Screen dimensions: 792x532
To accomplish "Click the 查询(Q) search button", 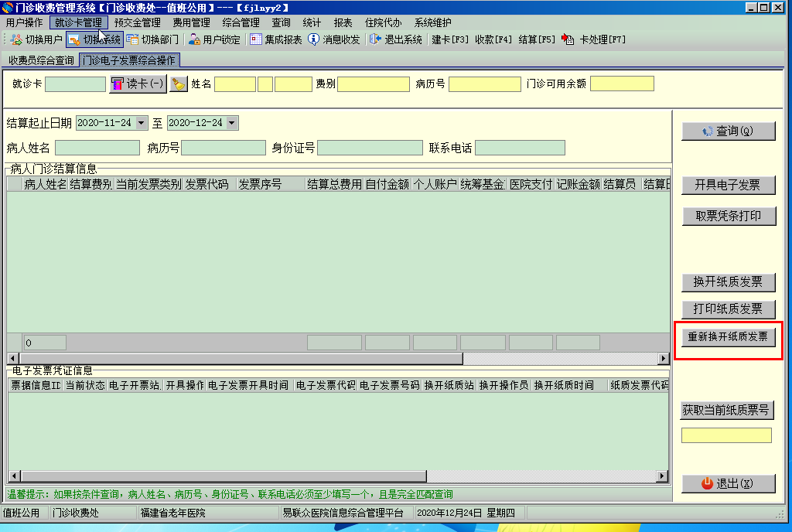I will point(728,131).
